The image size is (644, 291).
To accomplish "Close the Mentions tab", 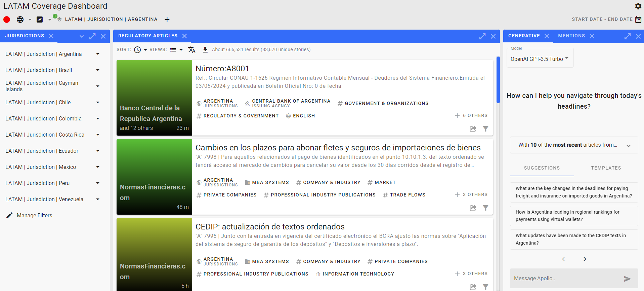I will (592, 36).
